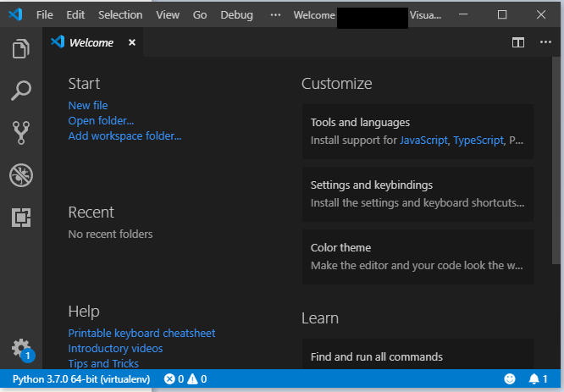Click the JavaScript link under Tools and languages

pos(423,140)
